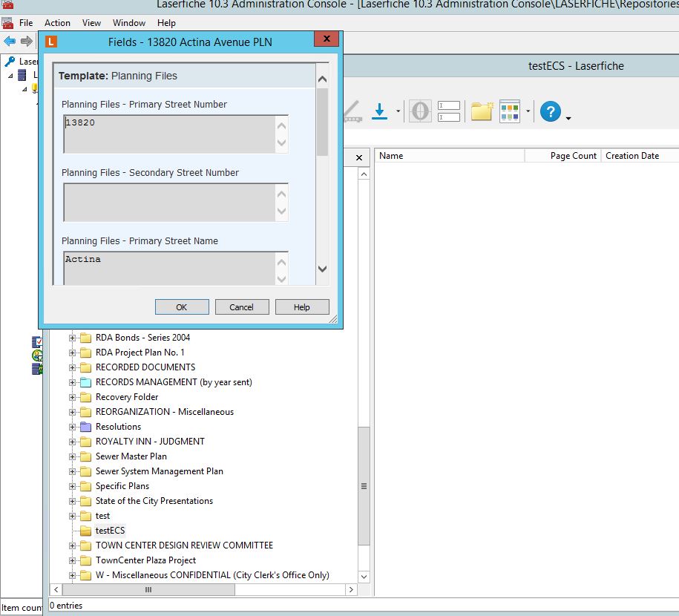Open the File menu
Image resolution: width=679 pixels, height=616 pixels.
click(x=26, y=23)
